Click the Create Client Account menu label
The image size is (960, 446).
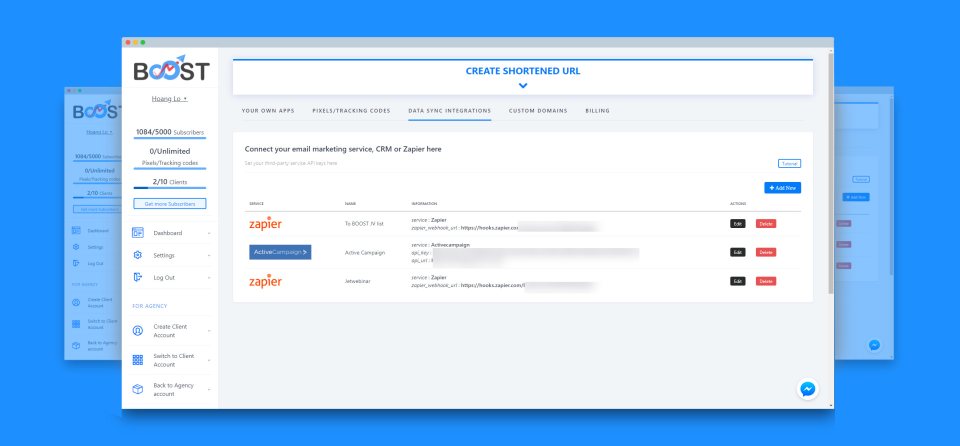tap(170, 331)
